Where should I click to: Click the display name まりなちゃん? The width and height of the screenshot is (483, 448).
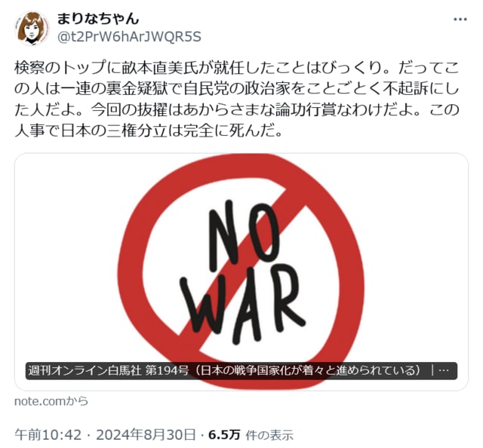(x=98, y=19)
